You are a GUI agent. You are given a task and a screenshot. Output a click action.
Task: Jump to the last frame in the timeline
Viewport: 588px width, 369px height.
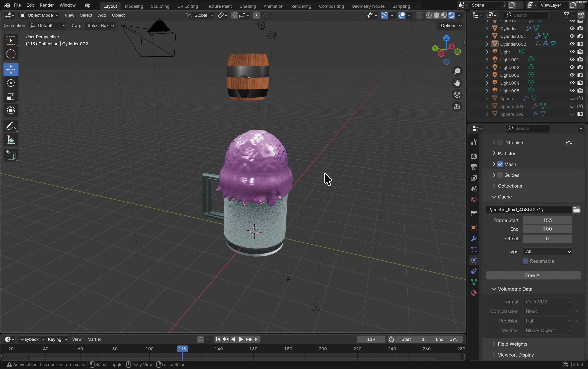point(256,339)
